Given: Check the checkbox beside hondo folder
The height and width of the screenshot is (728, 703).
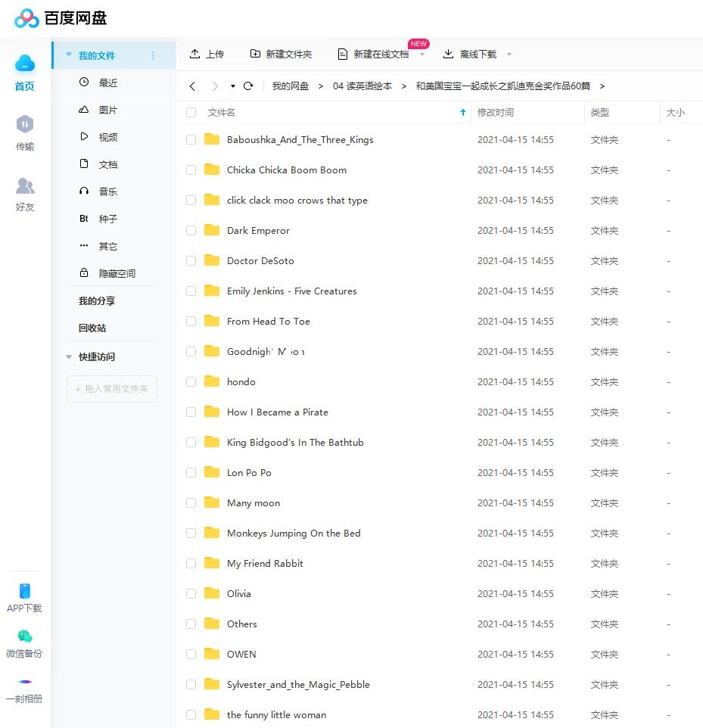Looking at the screenshot, I should coord(191,381).
